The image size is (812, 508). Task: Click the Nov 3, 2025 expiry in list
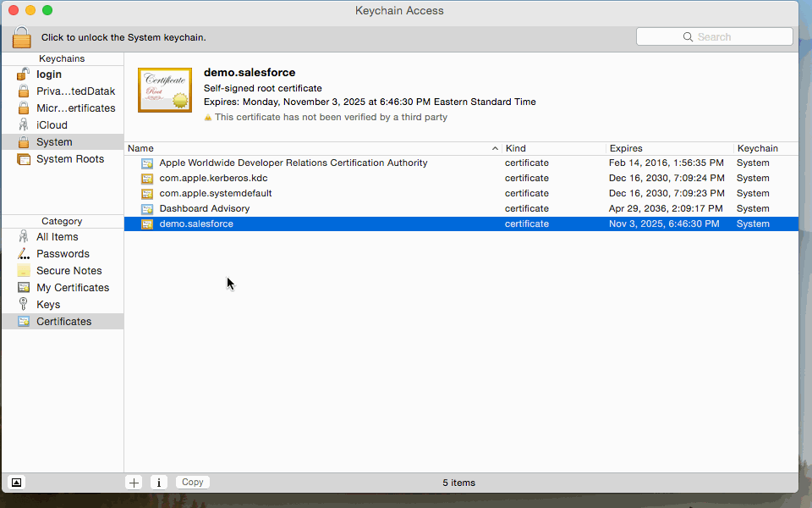(x=664, y=224)
